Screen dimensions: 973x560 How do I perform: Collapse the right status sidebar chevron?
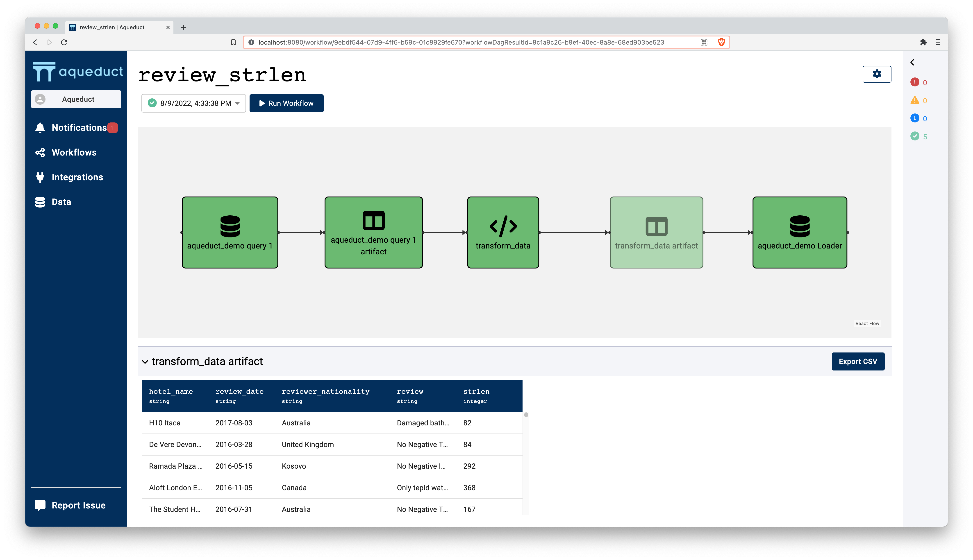912,62
